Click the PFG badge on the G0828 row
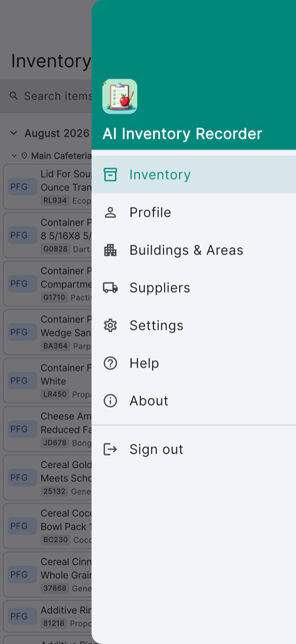296x644 pixels. 22,235
